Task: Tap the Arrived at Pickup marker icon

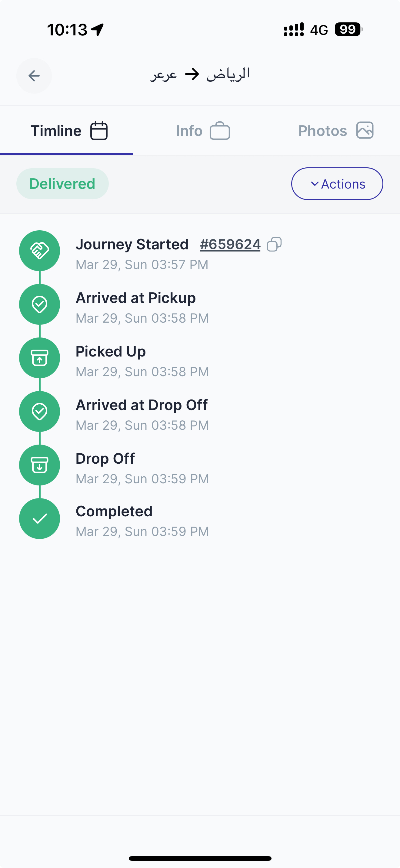Action: click(39, 304)
